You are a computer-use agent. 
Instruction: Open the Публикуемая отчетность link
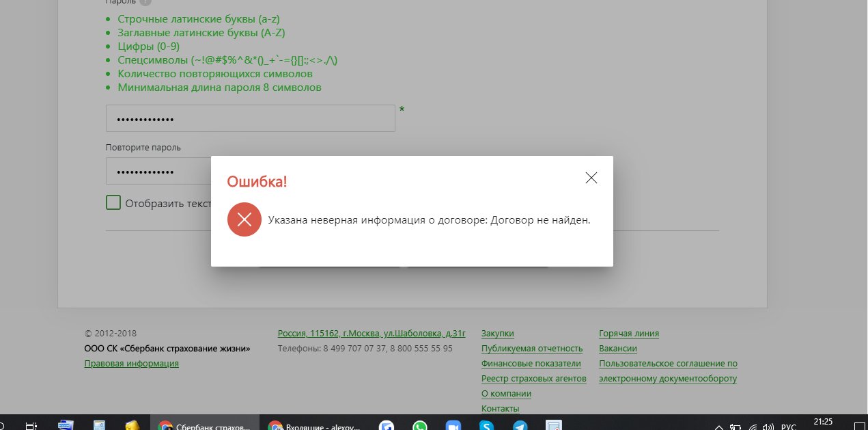532,349
